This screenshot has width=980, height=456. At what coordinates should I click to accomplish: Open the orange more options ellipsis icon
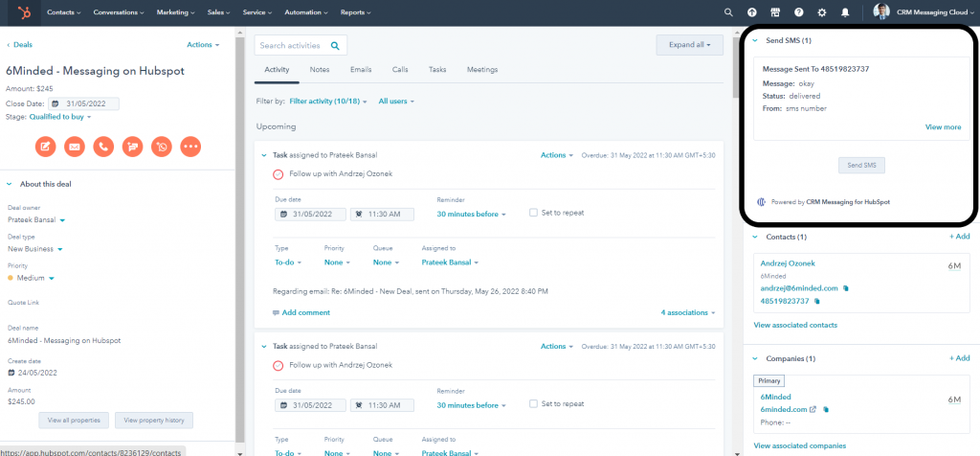tap(190, 147)
